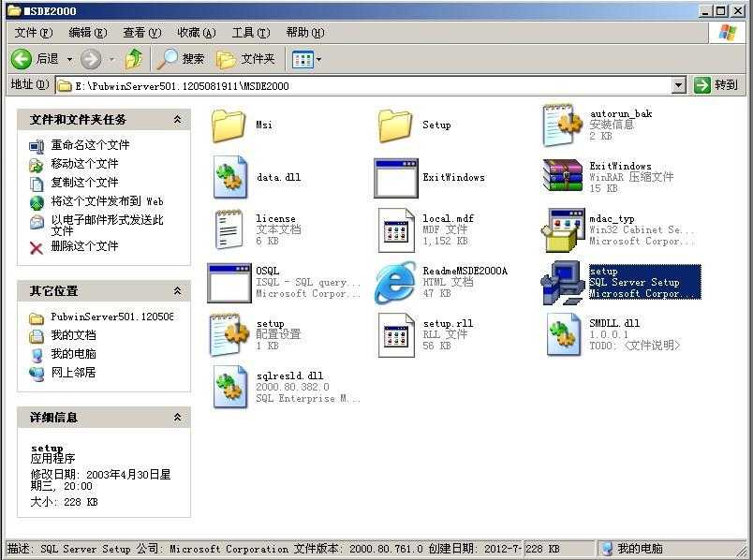Click the red X delete file icon

[36, 248]
